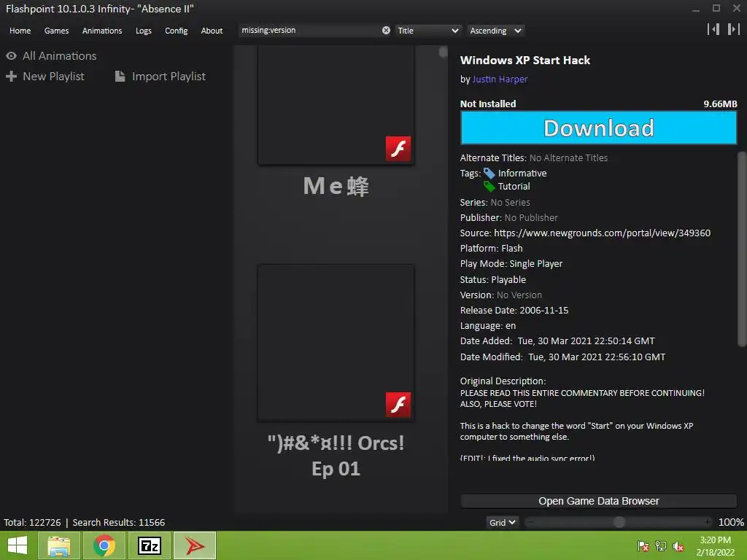Click the muted volume tray icon
This screenshot has width=747, height=560.
pyautogui.click(x=678, y=546)
